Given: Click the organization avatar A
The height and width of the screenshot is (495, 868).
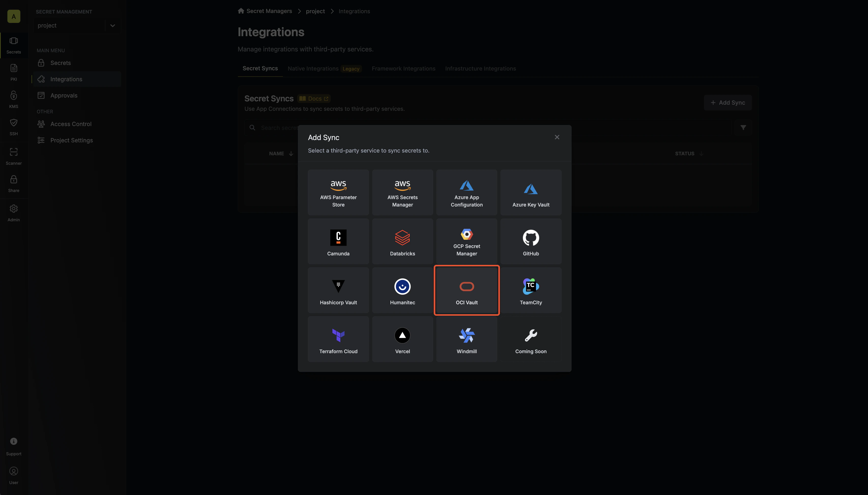Looking at the screenshot, I should click(13, 16).
